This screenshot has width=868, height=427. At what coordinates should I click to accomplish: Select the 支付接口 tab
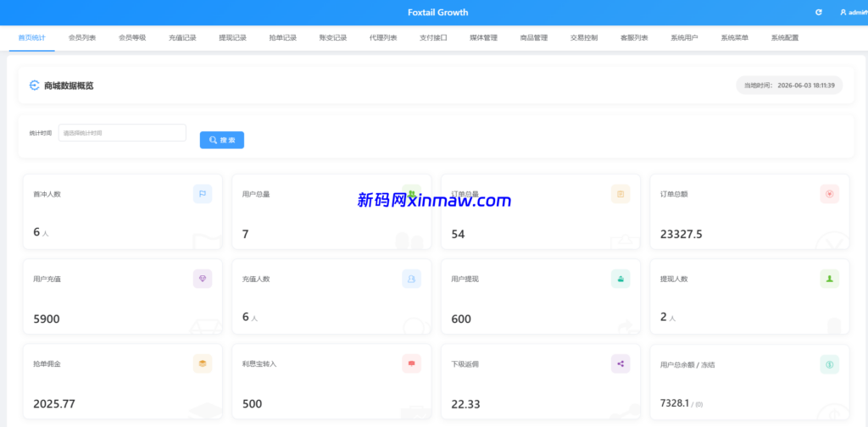pos(433,38)
